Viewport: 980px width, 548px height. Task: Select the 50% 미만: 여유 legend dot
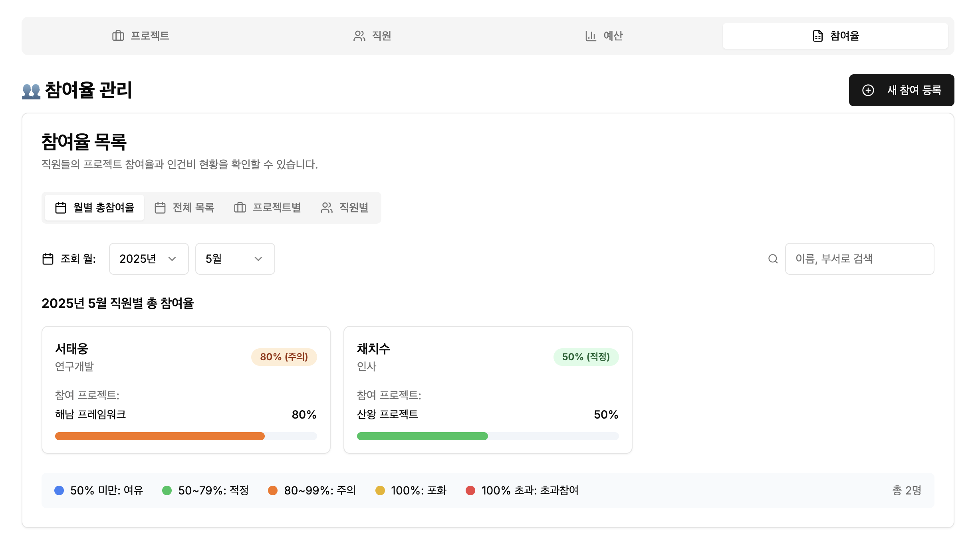tap(59, 490)
